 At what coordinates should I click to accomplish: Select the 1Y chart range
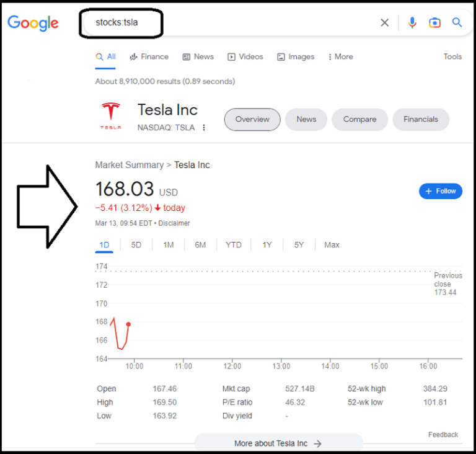click(267, 245)
